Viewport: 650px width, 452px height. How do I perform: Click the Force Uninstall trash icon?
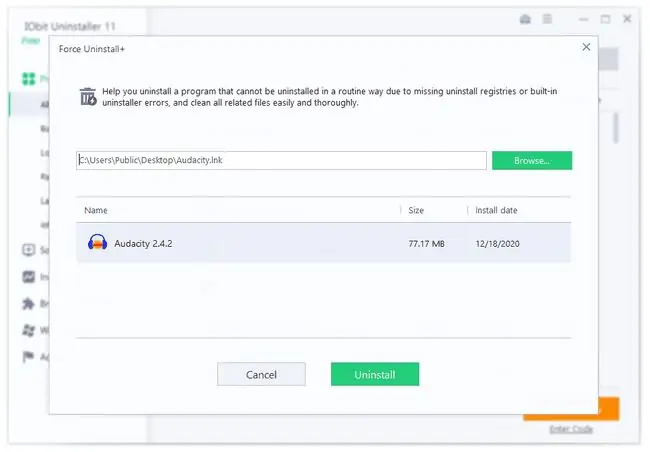coord(88,97)
